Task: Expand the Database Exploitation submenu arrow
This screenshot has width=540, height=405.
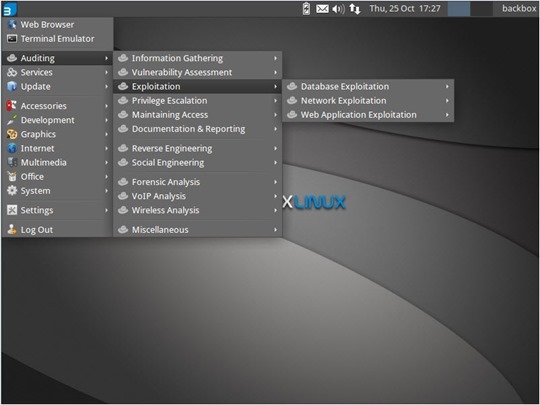Action: point(447,86)
